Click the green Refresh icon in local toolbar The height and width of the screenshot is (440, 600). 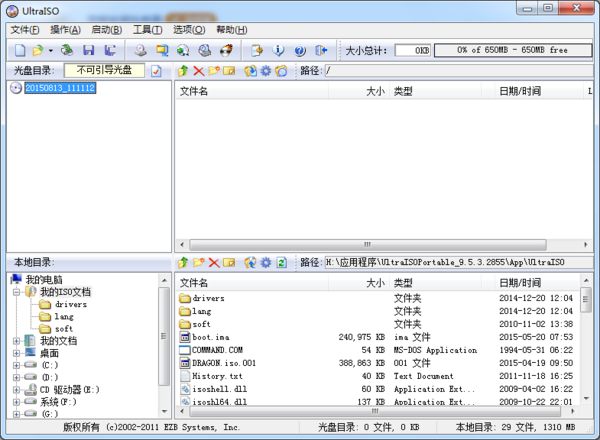click(x=282, y=262)
